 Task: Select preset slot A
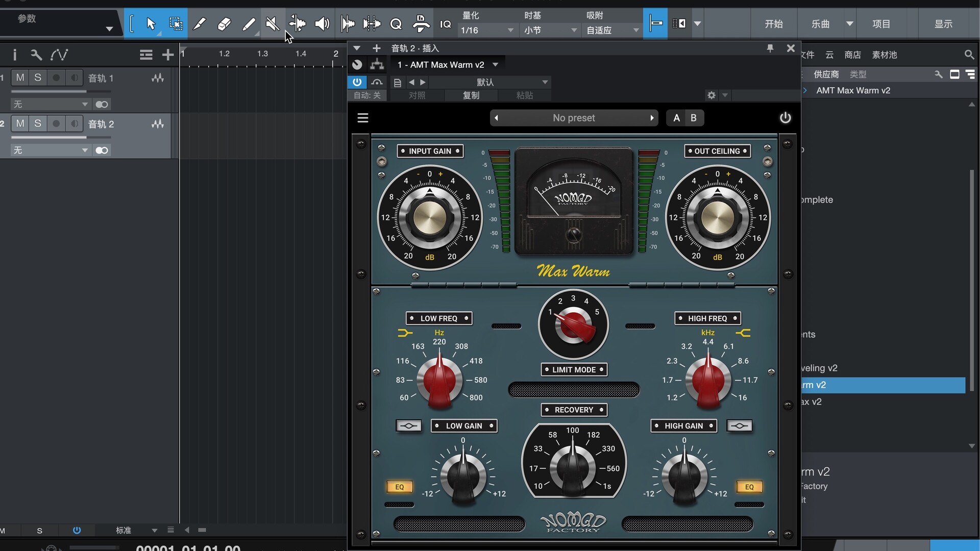(x=676, y=118)
